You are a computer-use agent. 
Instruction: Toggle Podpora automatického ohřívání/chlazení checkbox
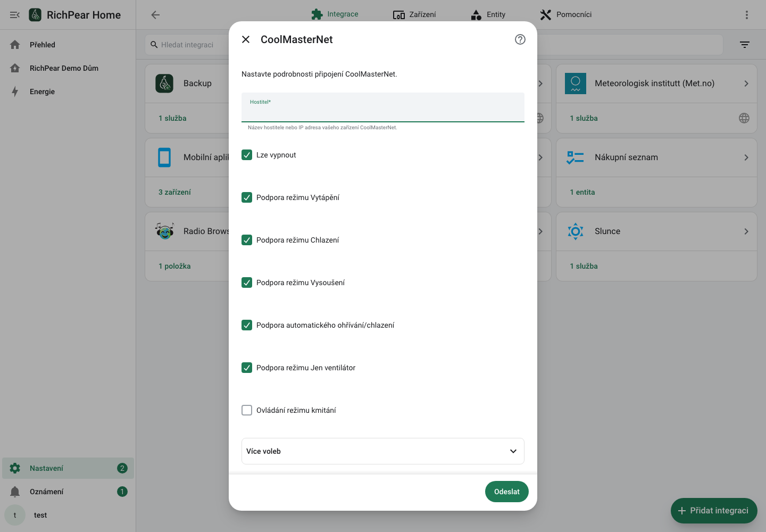pyautogui.click(x=247, y=325)
